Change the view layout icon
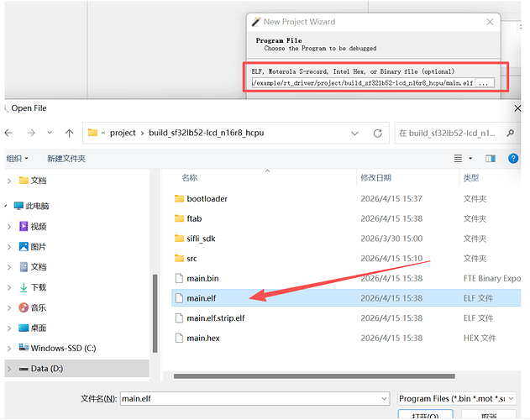Screen dimensions: 530x420 click(458, 158)
